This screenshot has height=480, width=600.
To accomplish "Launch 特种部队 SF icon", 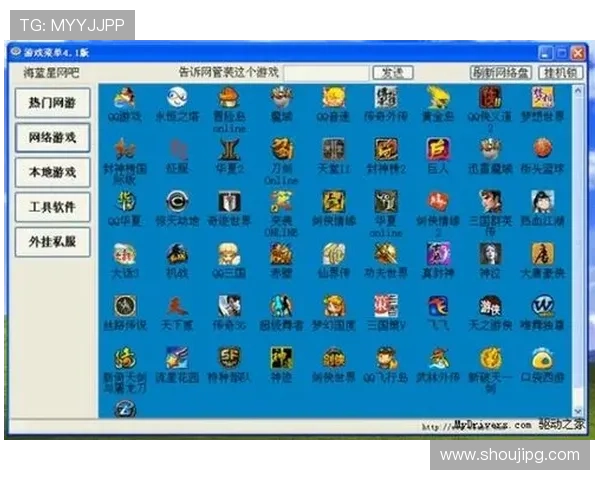I will pos(229,358).
